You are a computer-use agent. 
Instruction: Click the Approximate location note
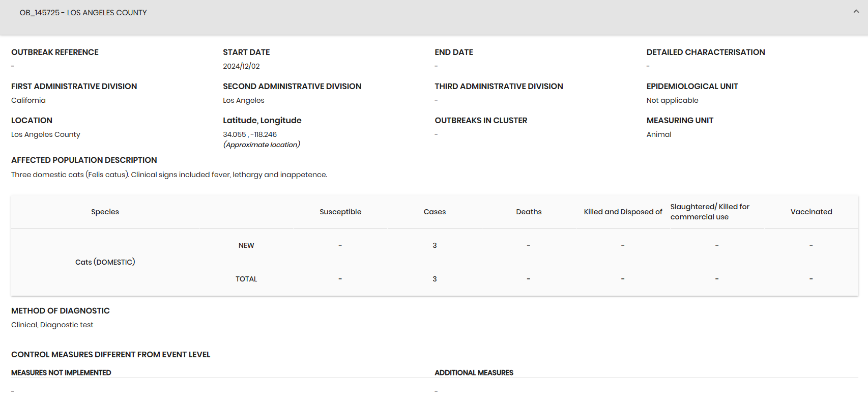tap(262, 145)
